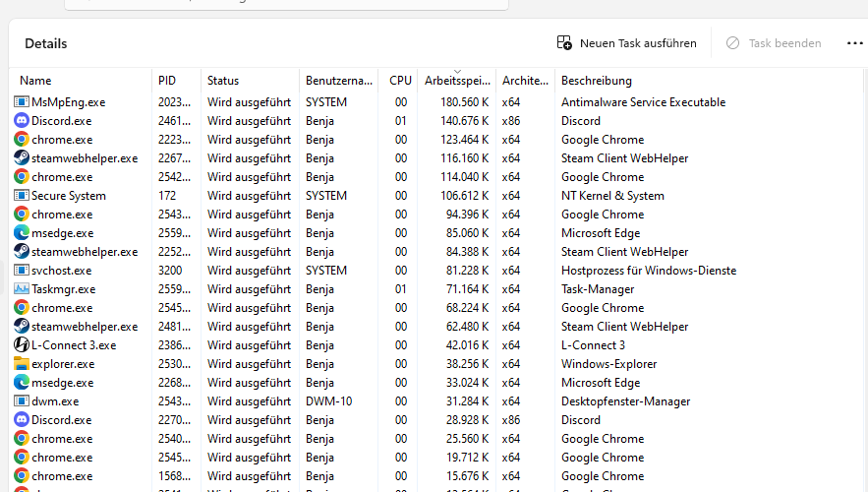
Task: Click the Details page heading
Action: (46, 43)
